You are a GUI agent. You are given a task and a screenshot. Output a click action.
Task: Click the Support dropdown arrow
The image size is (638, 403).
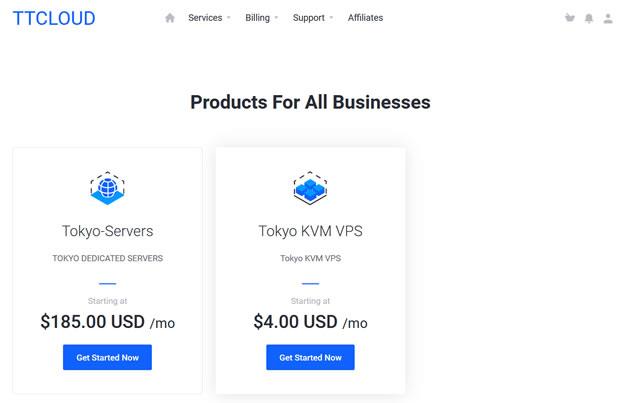tap(331, 18)
